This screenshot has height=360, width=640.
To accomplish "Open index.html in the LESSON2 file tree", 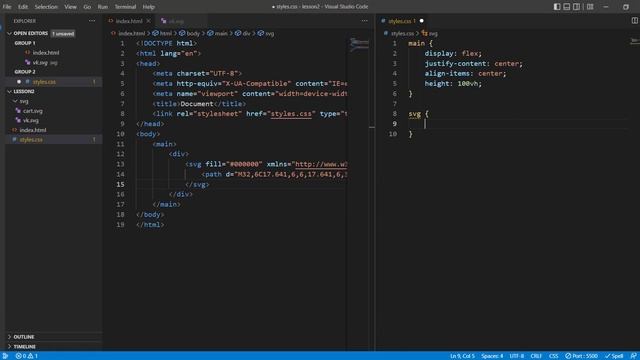I will point(33,130).
